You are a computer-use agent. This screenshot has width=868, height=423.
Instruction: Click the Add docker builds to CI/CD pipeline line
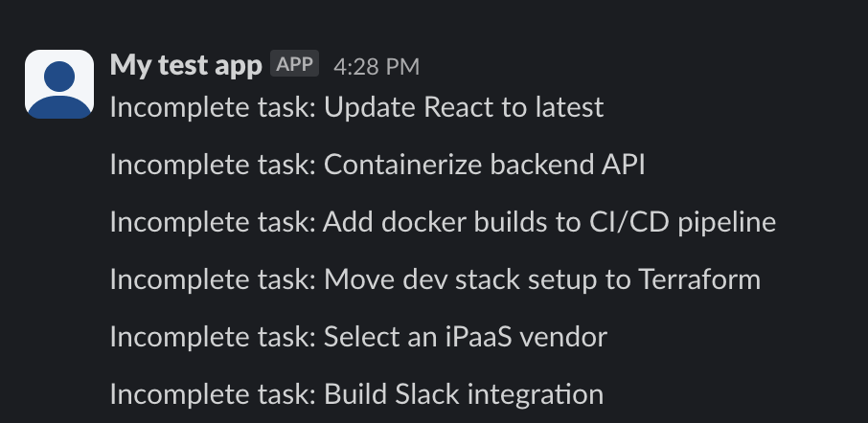point(443,222)
